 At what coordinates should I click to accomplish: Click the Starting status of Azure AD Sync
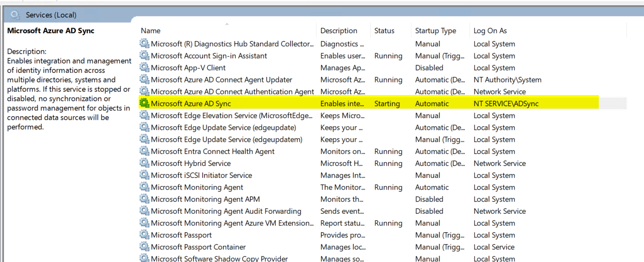(x=387, y=104)
